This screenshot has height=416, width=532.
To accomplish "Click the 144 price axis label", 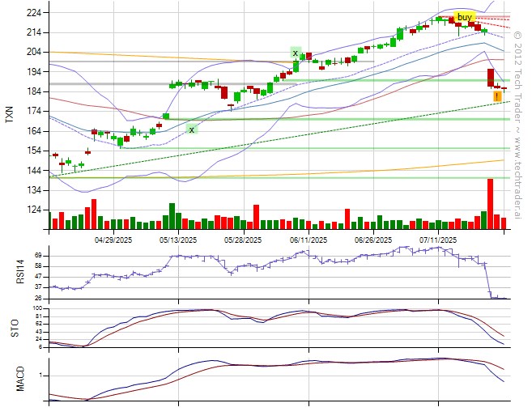I will pyautogui.click(x=33, y=170).
